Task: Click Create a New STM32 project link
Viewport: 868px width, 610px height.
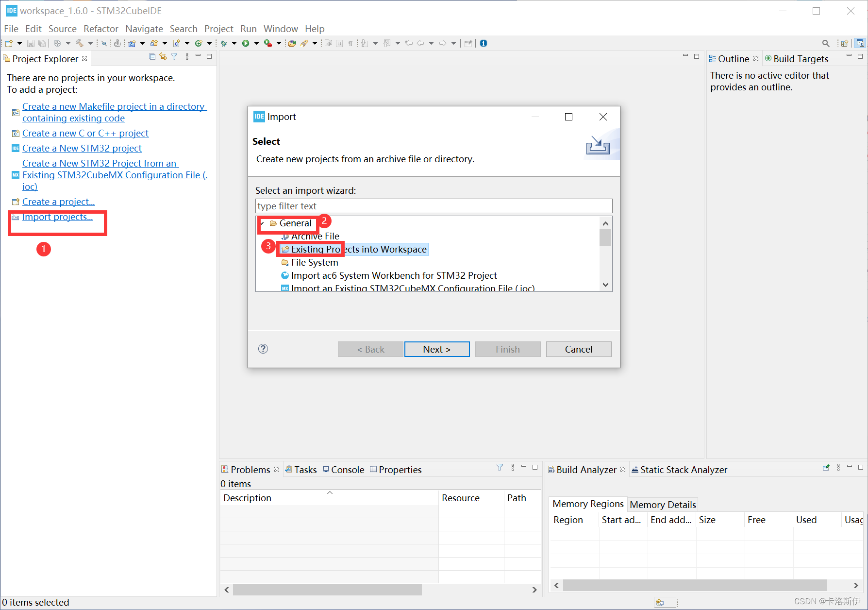Action: pos(82,148)
